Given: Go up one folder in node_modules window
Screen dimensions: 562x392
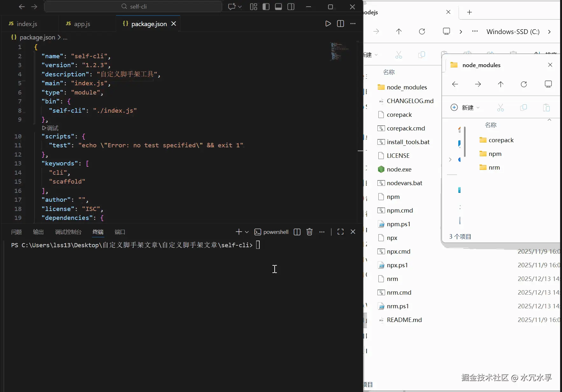Looking at the screenshot, I should pyautogui.click(x=501, y=84).
